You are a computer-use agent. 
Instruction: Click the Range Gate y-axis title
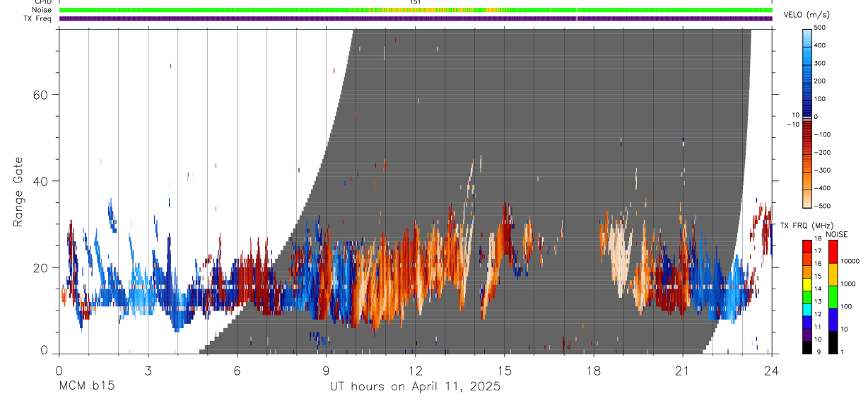[17, 192]
